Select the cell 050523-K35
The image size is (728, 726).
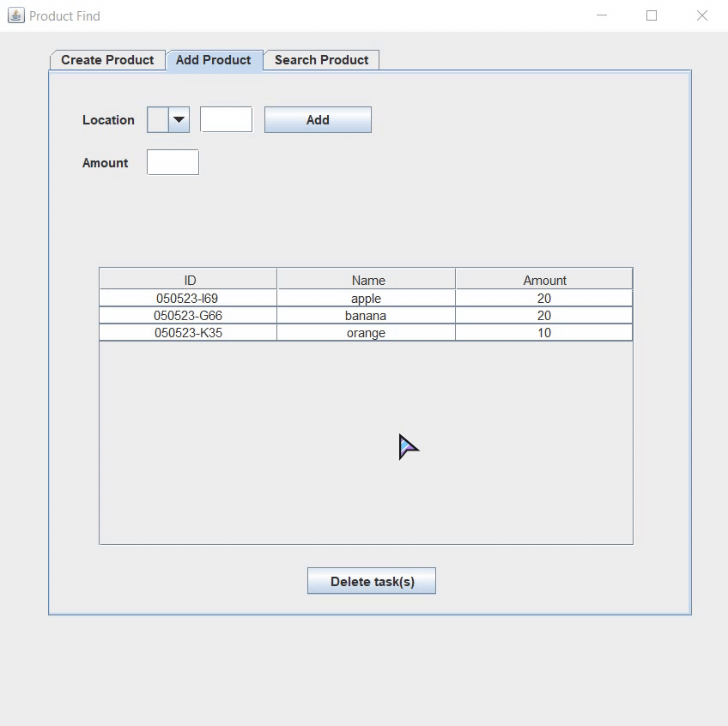(188, 333)
